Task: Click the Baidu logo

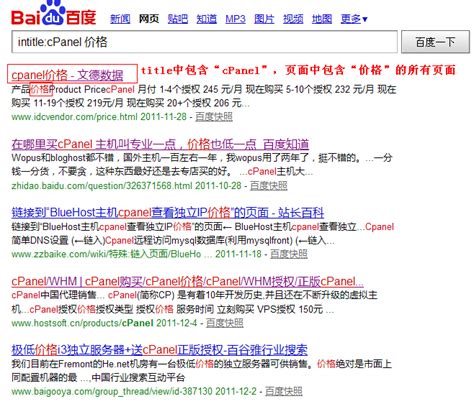Action: pyautogui.click(x=54, y=13)
